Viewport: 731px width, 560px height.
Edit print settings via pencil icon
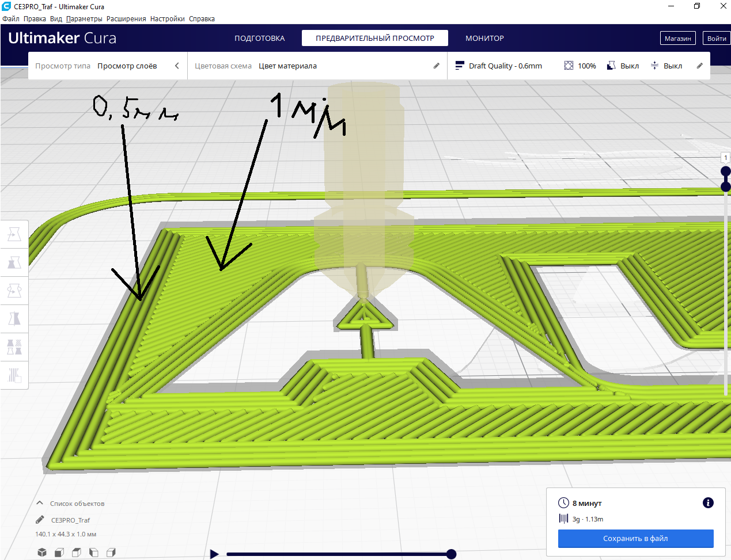[x=699, y=66]
